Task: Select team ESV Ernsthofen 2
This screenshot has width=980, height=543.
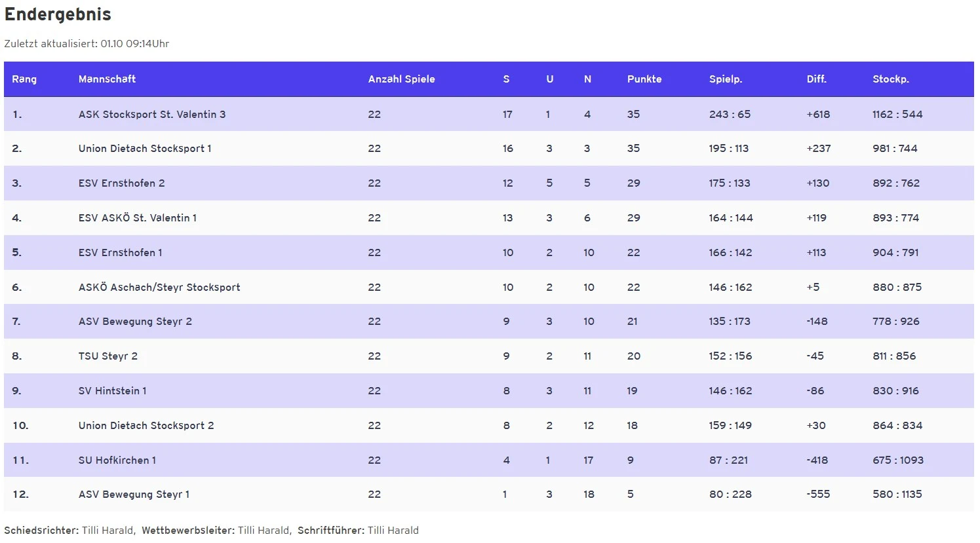Action: pyautogui.click(x=122, y=183)
